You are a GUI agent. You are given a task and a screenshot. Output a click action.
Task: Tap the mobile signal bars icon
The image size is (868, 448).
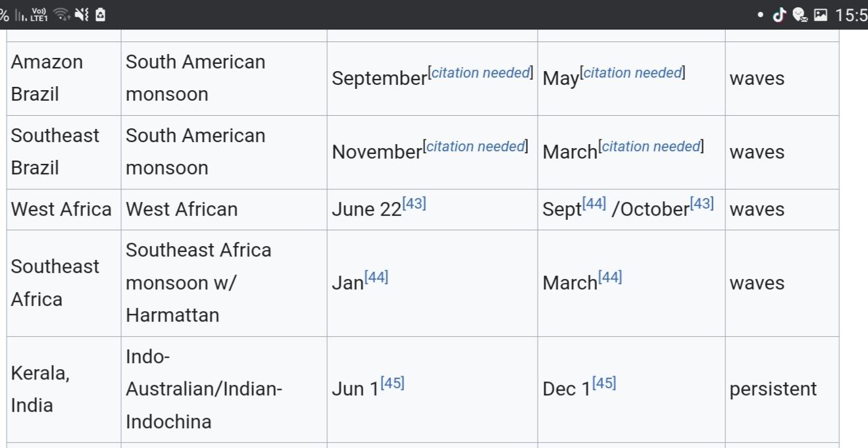(20, 14)
